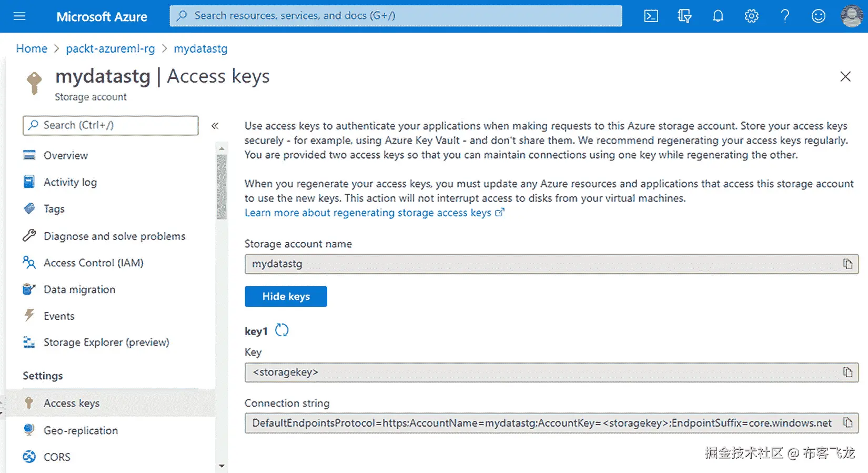868x473 pixels.
Task: Go to Access Control (IAM)
Action: pos(93,263)
